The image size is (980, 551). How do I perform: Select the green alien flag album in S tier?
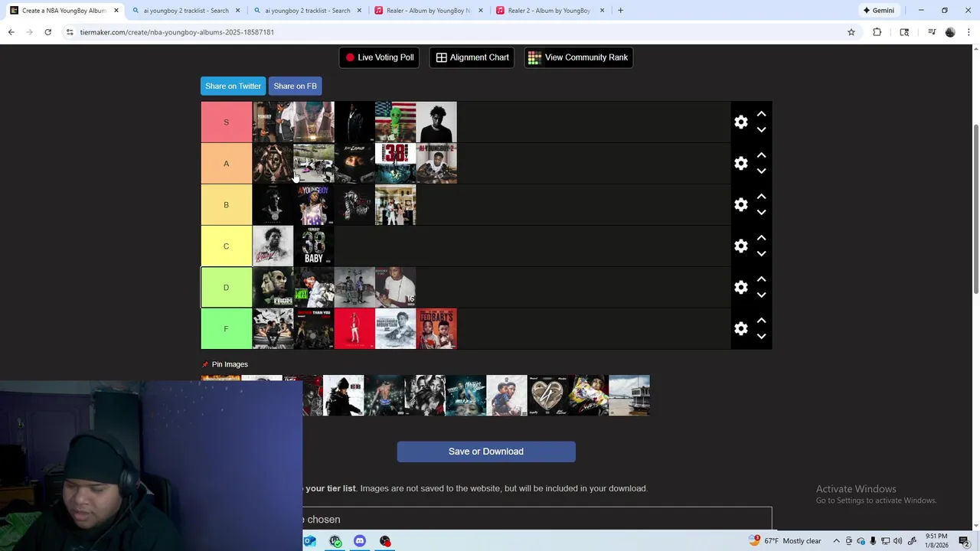pos(395,122)
